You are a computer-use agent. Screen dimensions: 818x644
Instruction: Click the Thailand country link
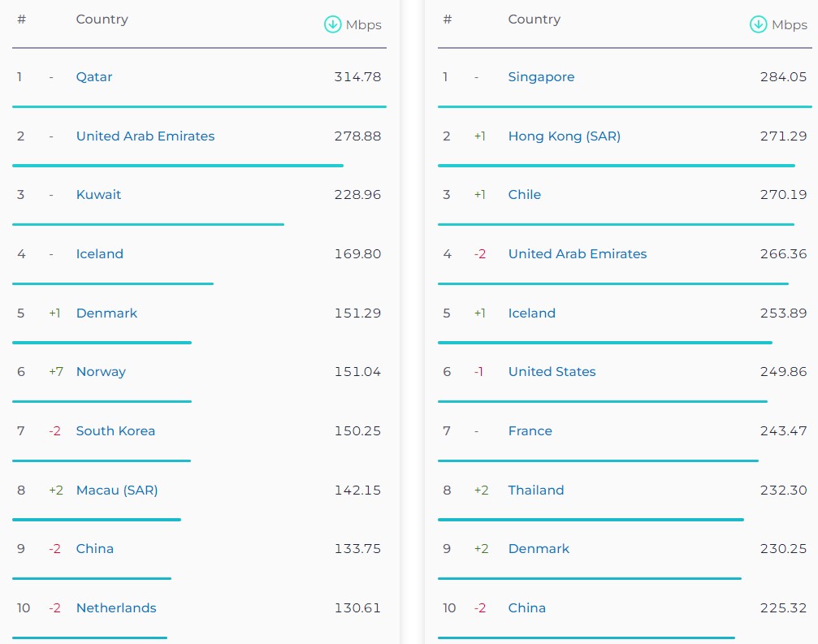(535, 491)
